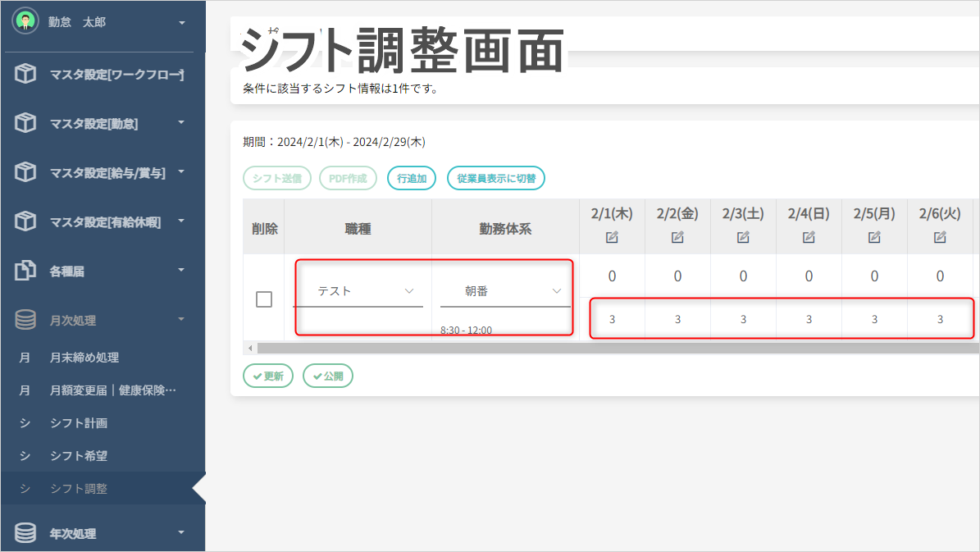Click the edit icon under 2/2(金)
The width and height of the screenshot is (980, 552).
(677, 237)
